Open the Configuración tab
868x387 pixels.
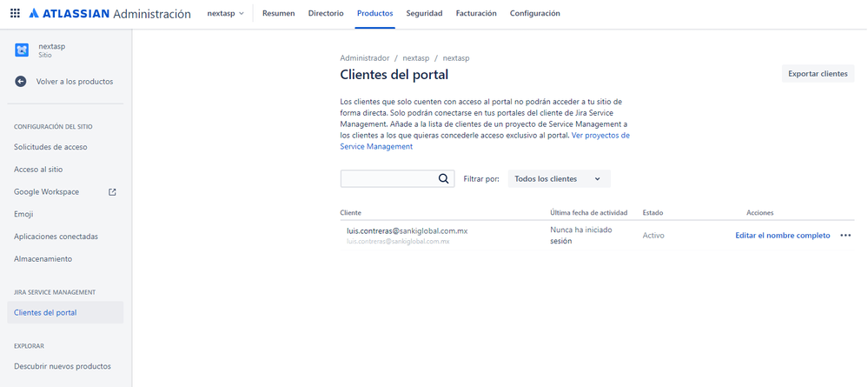534,13
